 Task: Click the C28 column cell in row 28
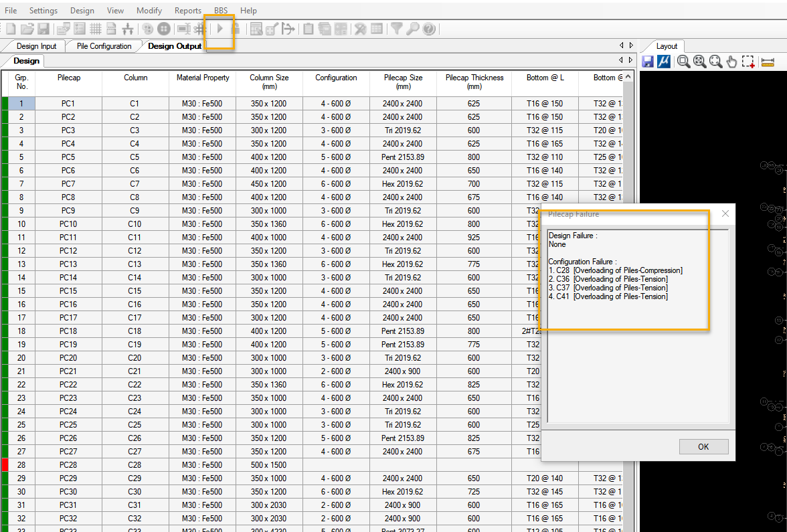tap(135, 464)
